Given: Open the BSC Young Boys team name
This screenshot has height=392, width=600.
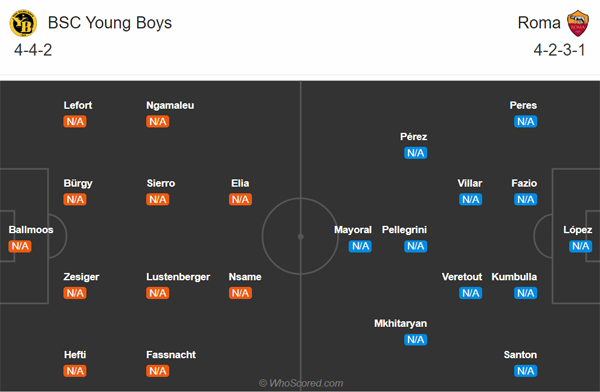Looking at the screenshot, I should (x=110, y=23).
